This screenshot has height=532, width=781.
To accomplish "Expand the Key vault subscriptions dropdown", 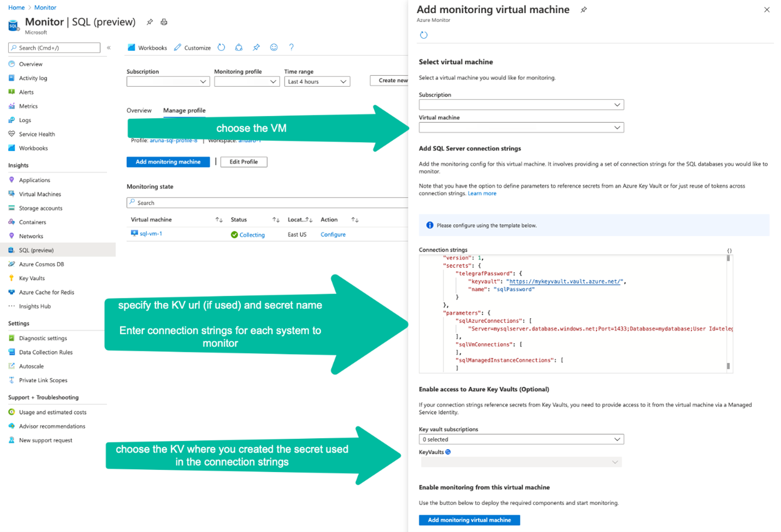I will tap(521, 439).
